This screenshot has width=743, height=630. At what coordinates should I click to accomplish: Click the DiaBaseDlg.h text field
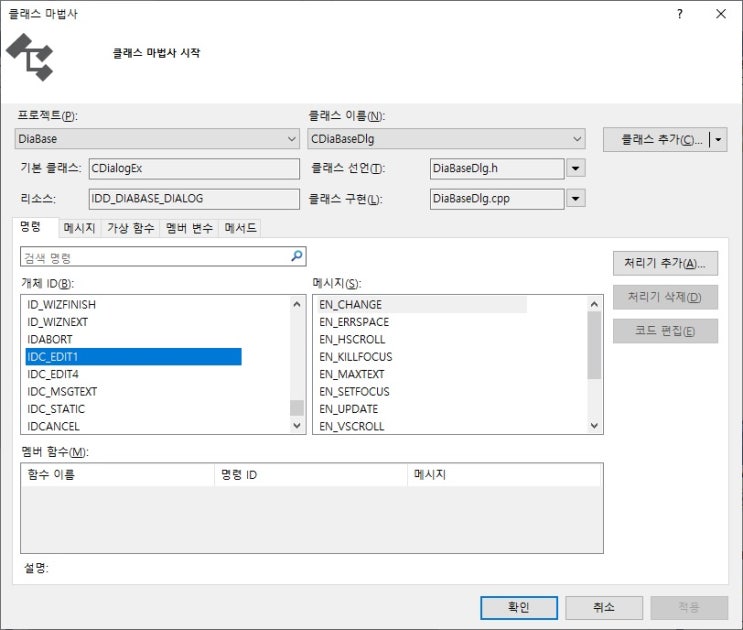(x=497, y=168)
